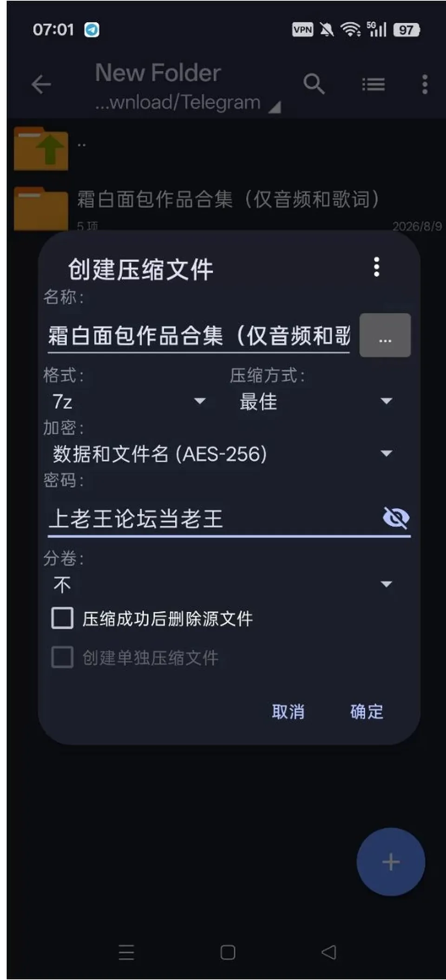Image resolution: width=446 pixels, height=980 pixels.
Task: Confirm with the 确定 button
Action: tap(367, 711)
